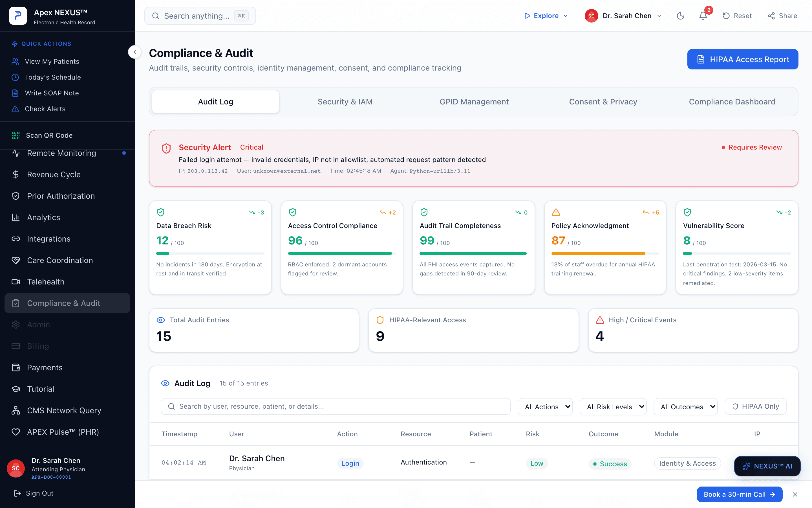812x508 pixels.
Task: Click the Audit Trail Completeness shield icon
Action: [x=424, y=212]
